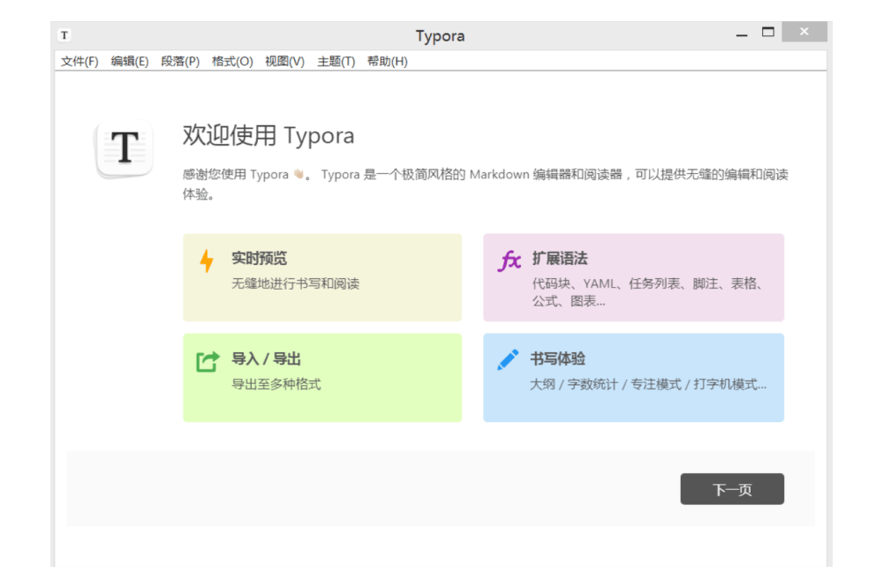Click the blue pencil writing experience icon
The width and height of the screenshot is (883, 588).
[508, 360]
